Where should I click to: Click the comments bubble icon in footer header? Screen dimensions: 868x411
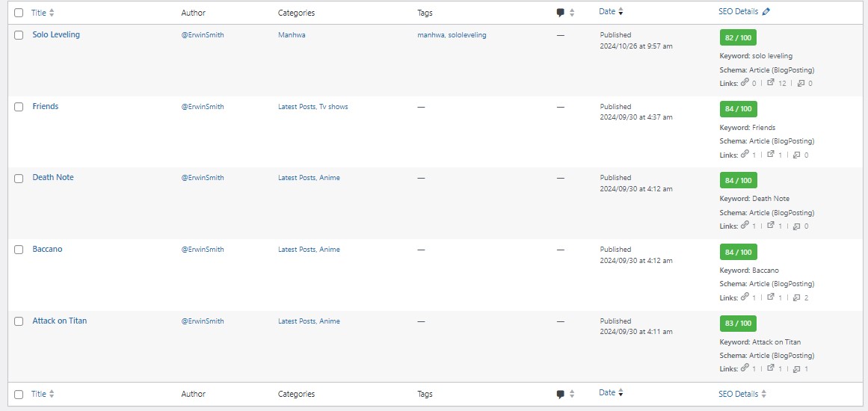click(x=561, y=395)
